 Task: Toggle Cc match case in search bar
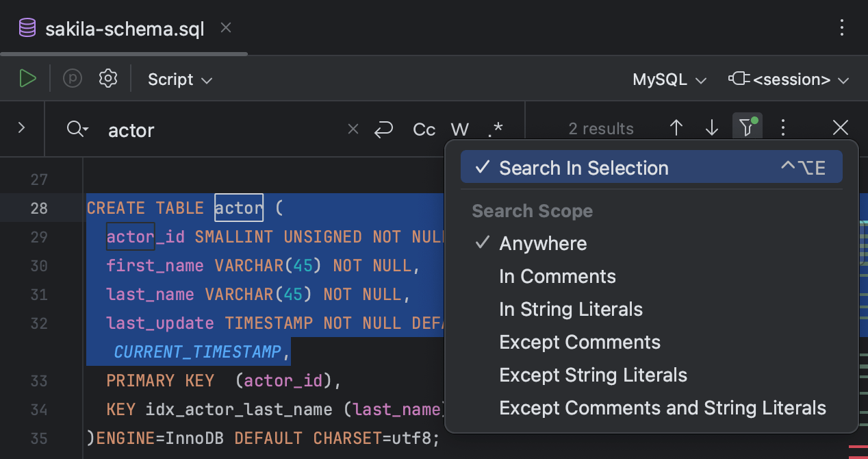(424, 129)
